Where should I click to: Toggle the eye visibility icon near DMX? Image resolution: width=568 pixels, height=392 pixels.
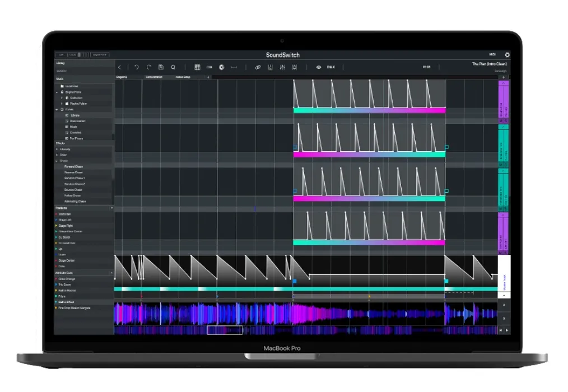(x=319, y=67)
